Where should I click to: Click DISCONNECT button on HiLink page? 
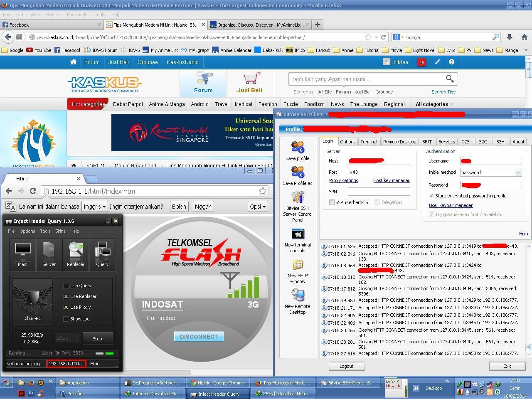coord(199,337)
